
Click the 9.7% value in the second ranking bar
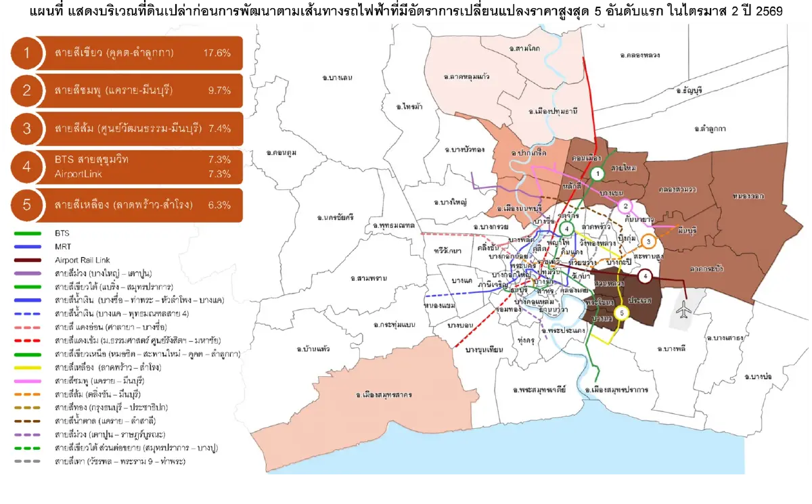[x=220, y=91]
